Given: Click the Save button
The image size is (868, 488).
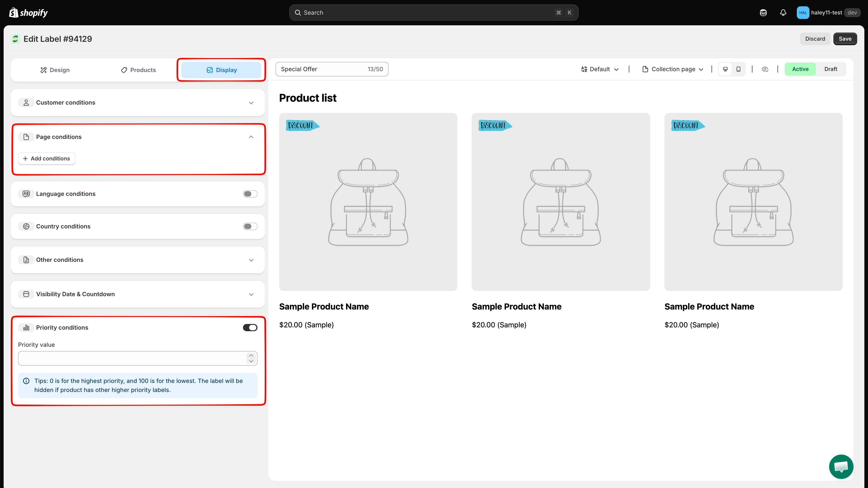Looking at the screenshot, I should click(845, 39).
